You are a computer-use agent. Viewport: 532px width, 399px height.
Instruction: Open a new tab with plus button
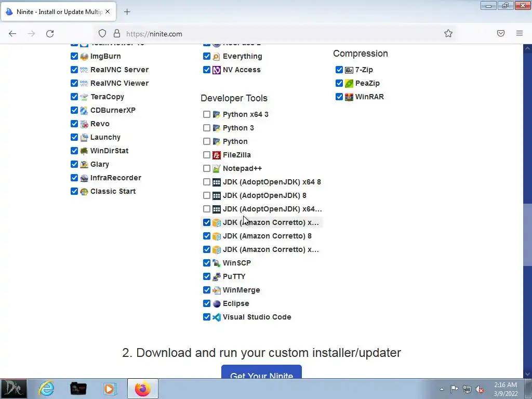tap(127, 12)
